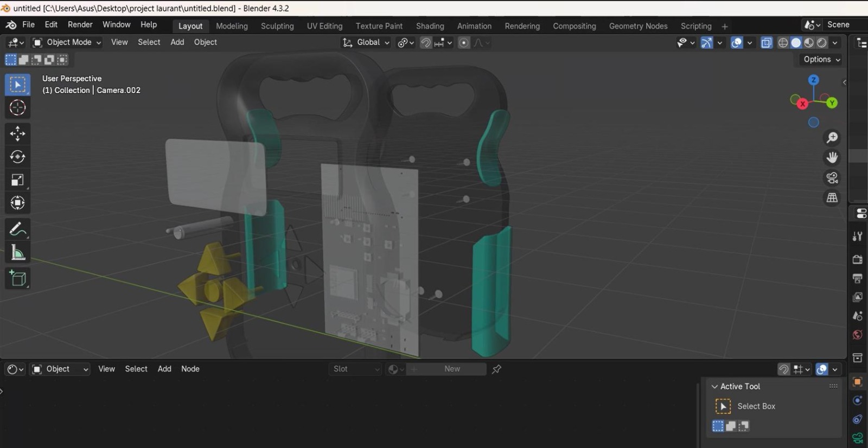868x448 pixels.
Task: Toggle X-ray display
Action: [766, 43]
